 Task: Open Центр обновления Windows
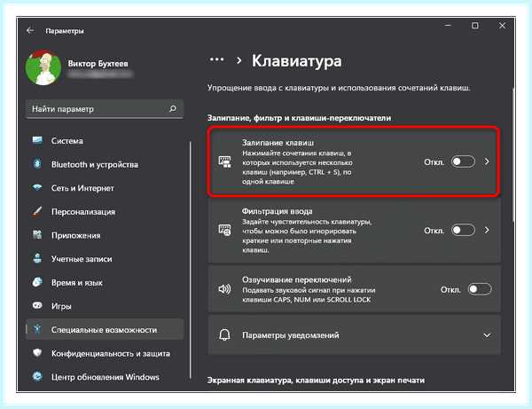click(105, 377)
